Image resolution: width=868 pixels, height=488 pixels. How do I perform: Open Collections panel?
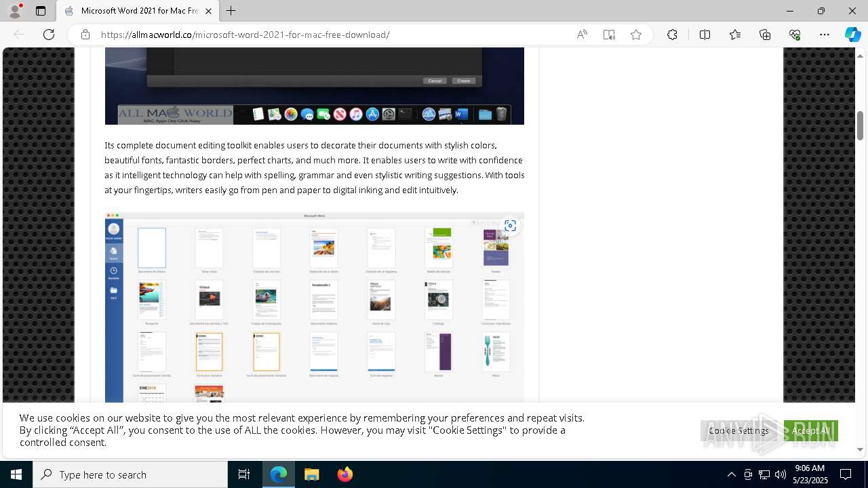click(765, 35)
